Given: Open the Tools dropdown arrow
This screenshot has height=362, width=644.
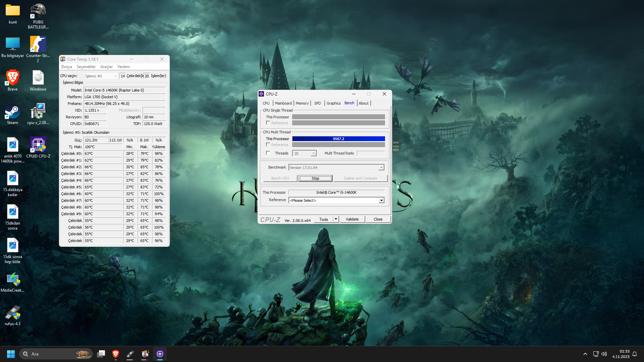Looking at the screenshot, I should 336,219.
